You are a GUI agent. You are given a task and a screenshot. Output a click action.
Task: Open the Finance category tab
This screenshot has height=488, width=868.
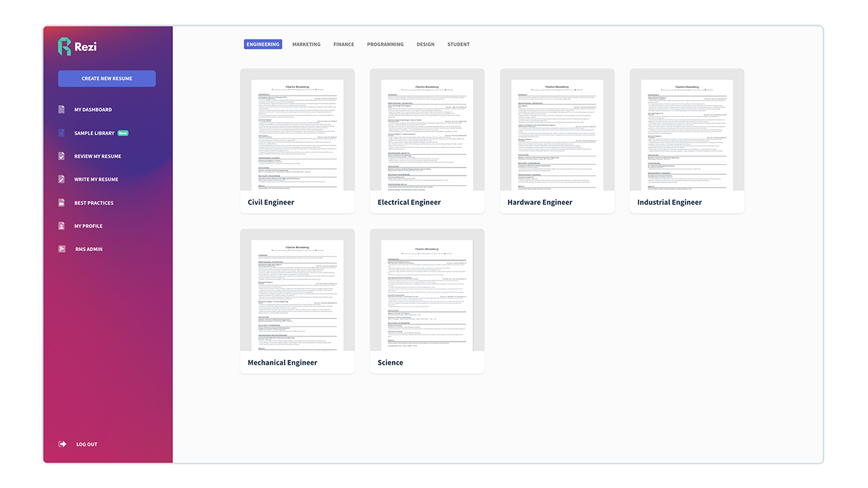pyautogui.click(x=344, y=45)
